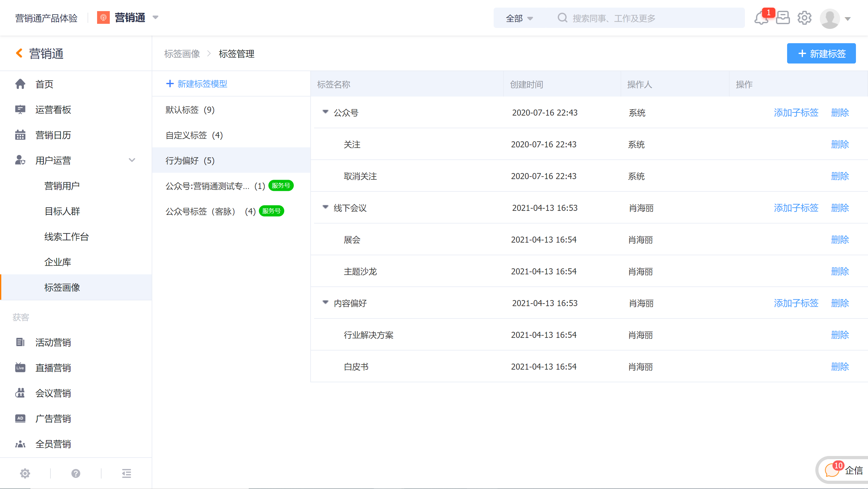
Task: Collapse the 内容偏好 tag group
Action: (325, 303)
